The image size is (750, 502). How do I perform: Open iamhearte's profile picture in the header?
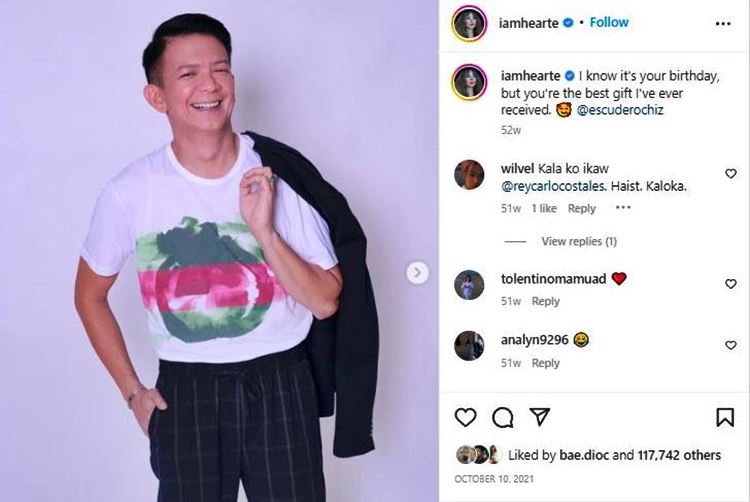click(x=469, y=23)
